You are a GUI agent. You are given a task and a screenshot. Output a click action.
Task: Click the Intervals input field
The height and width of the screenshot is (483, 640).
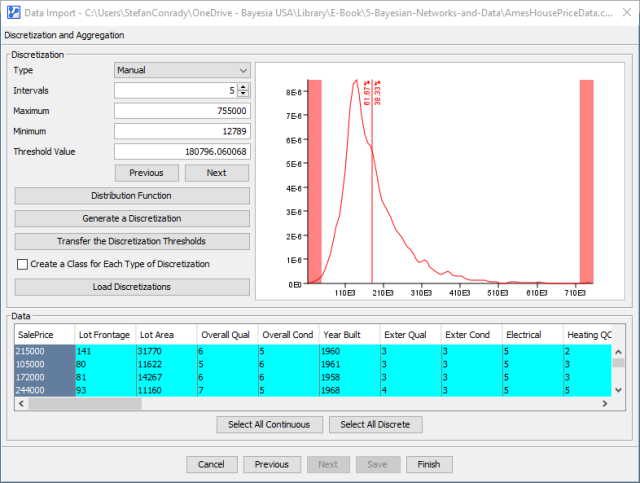point(176,91)
